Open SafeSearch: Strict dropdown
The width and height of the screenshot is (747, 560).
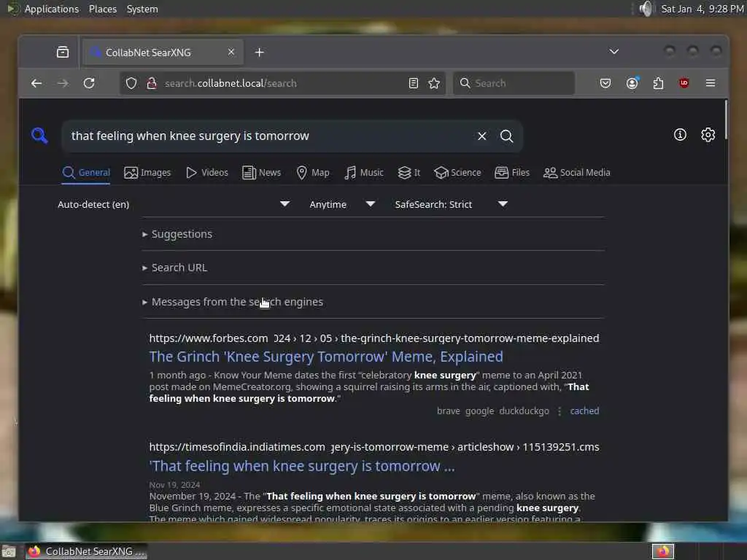coord(451,204)
